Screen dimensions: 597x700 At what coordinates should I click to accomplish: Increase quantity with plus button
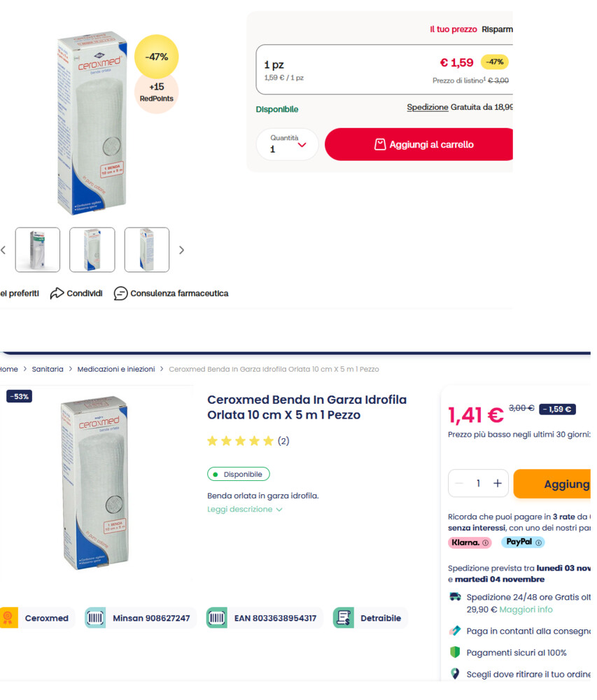point(498,484)
